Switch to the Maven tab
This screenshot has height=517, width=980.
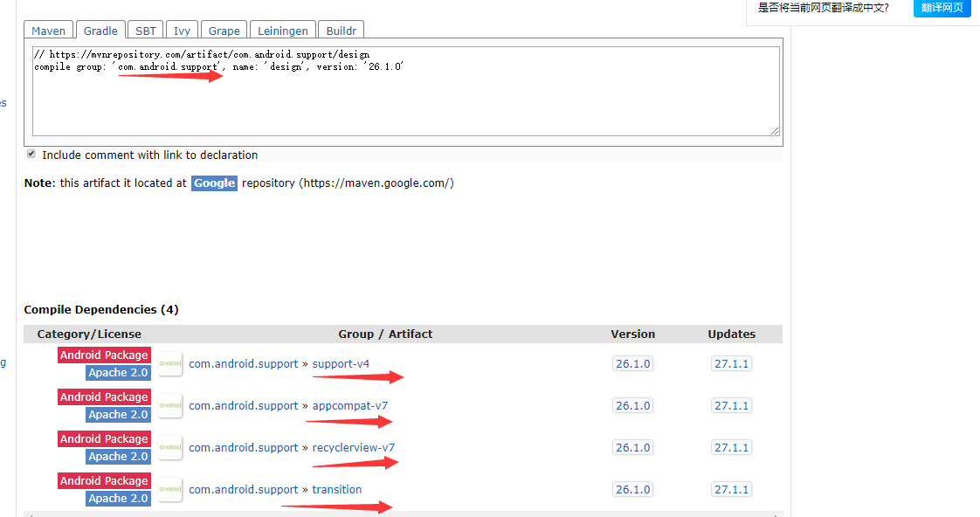(49, 31)
